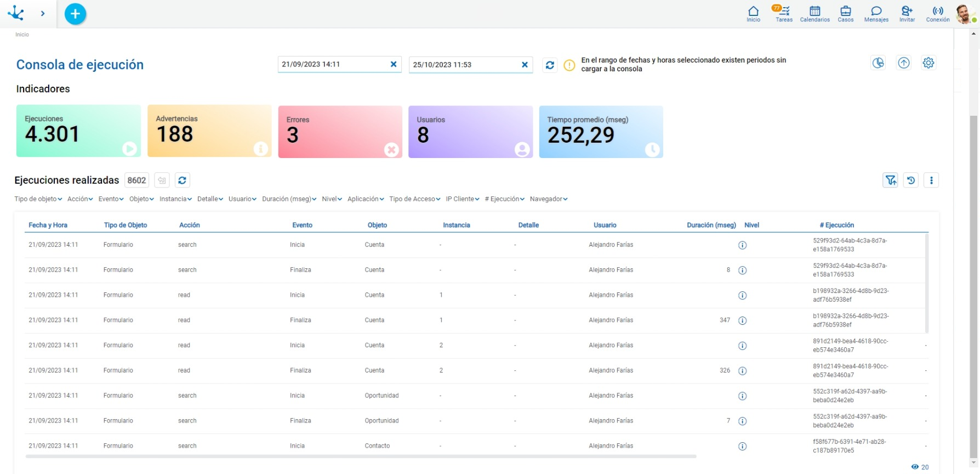Image resolution: width=980 pixels, height=474 pixels.
Task: Open the Tareas icon in top bar
Action: pyautogui.click(x=784, y=13)
